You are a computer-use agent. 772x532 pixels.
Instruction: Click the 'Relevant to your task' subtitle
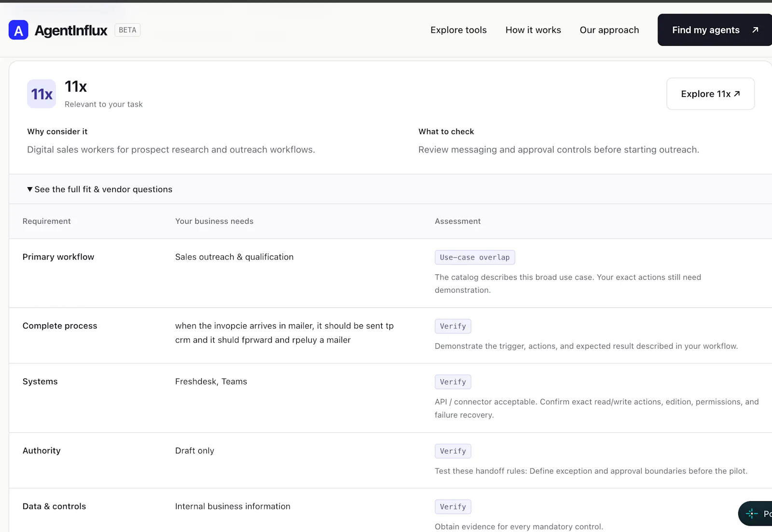pyautogui.click(x=104, y=104)
